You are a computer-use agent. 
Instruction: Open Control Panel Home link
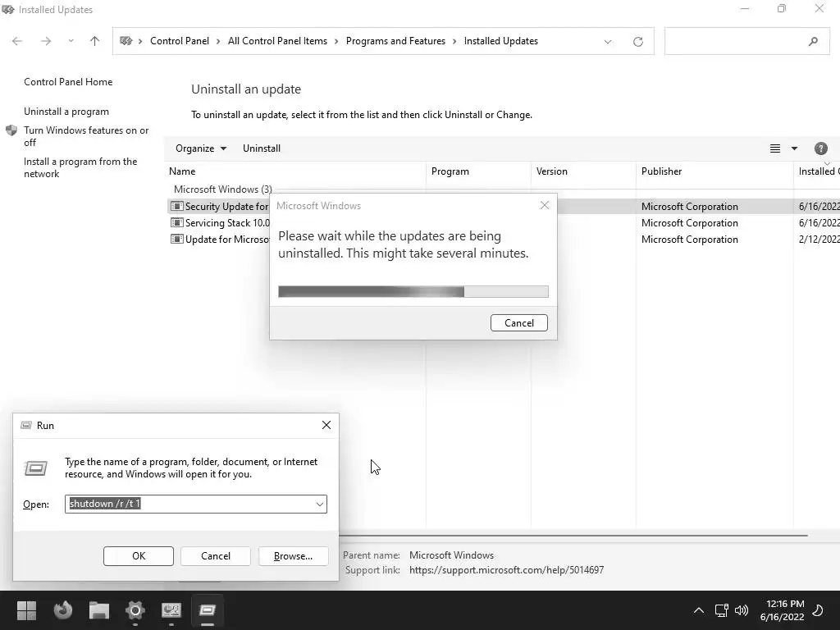[68, 82]
